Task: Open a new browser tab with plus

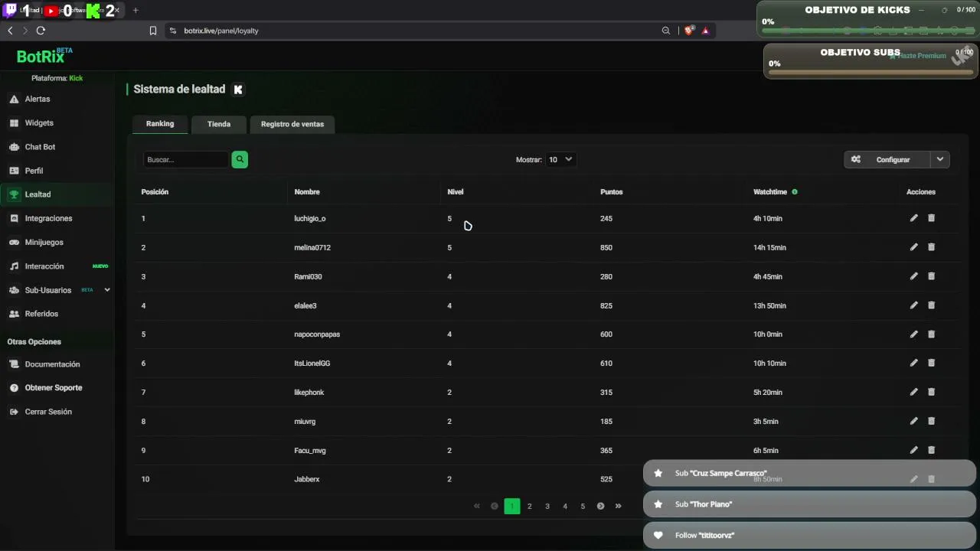Action: (136, 10)
